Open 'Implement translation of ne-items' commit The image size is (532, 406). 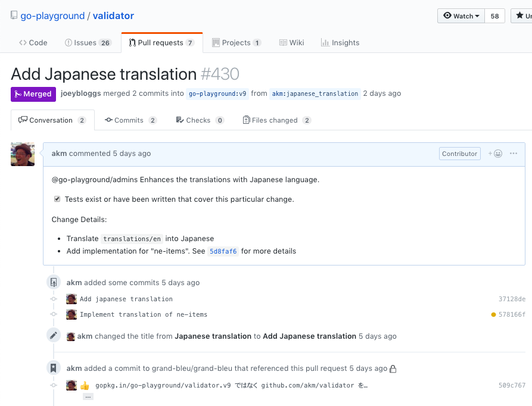click(144, 315)
